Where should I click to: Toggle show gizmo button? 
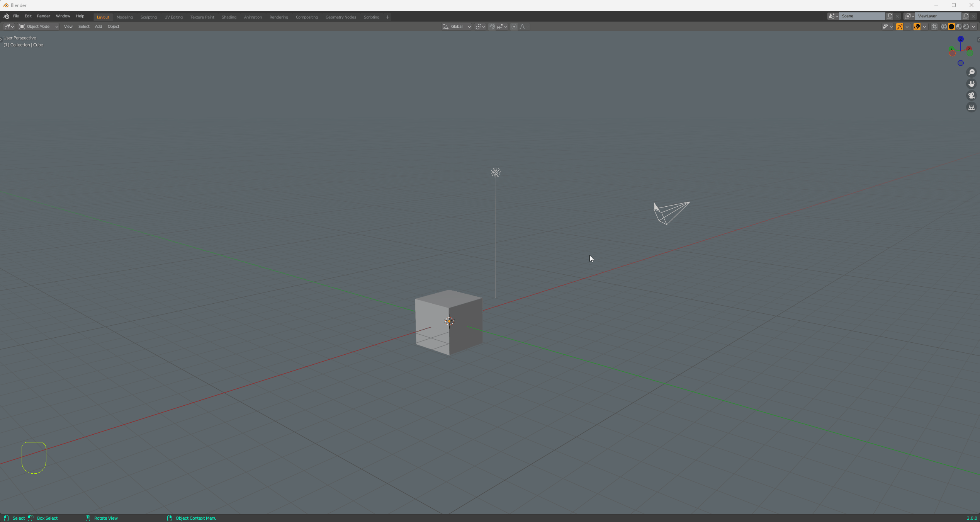899,27
